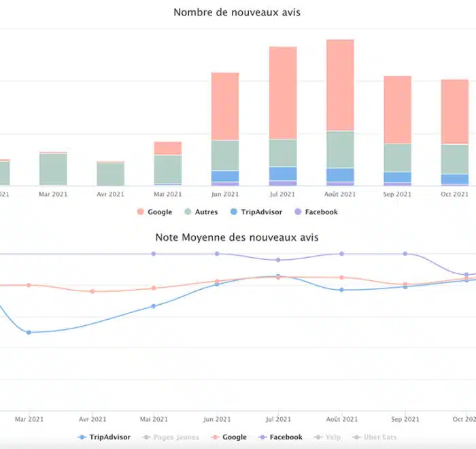
Task: Toggle Google line in average rating legend
Action: (228, 437)
